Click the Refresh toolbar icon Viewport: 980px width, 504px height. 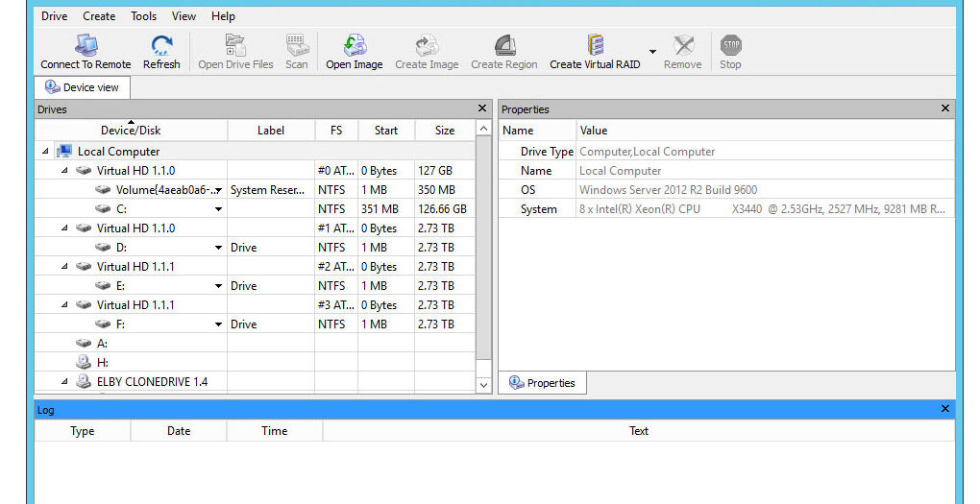pos(161,45)
